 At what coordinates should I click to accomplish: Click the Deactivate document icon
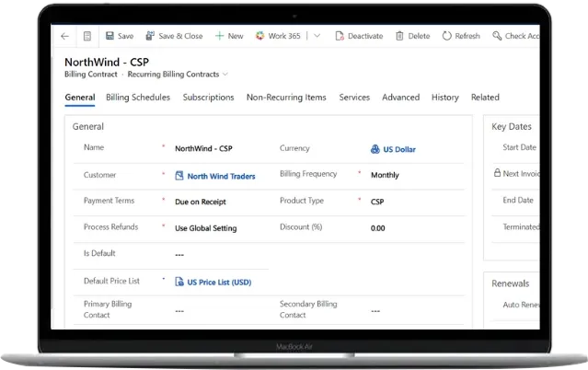coord(340,36)
